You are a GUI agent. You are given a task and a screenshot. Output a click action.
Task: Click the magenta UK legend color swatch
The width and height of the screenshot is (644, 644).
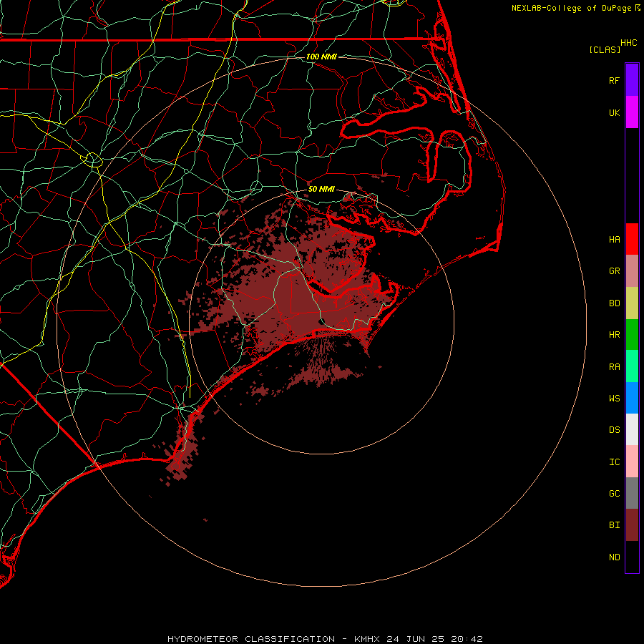pos(632,112)
